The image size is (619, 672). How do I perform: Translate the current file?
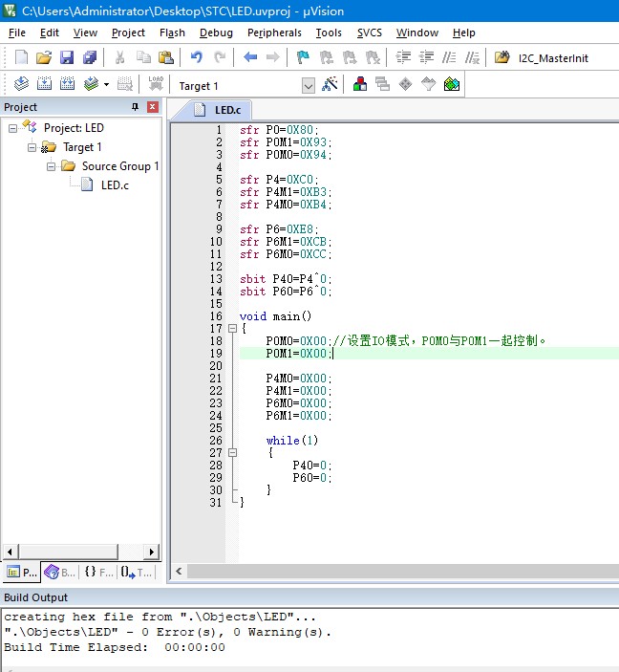coord(21,84)
